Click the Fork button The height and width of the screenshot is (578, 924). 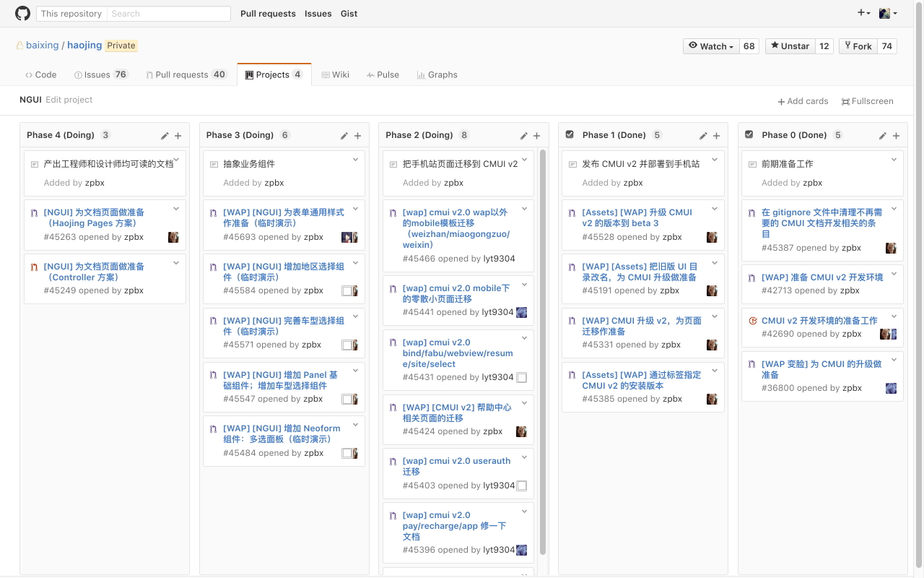(x=858, y=46)
